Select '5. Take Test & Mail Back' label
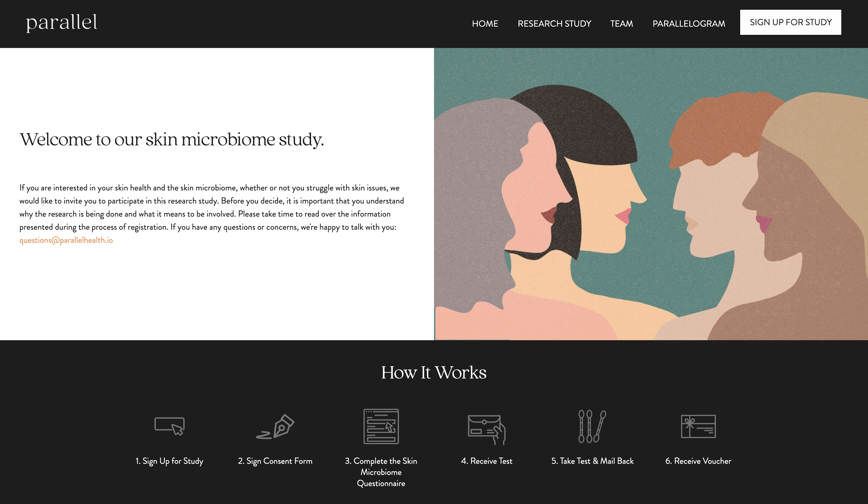The image size is (868, 504). pos(592,461)
